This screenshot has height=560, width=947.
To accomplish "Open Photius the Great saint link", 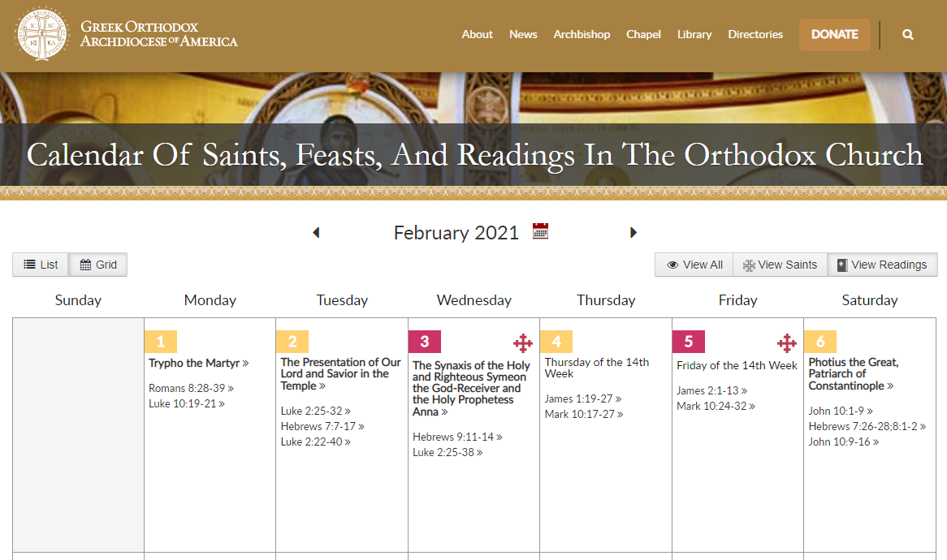I will pos(854,373).
